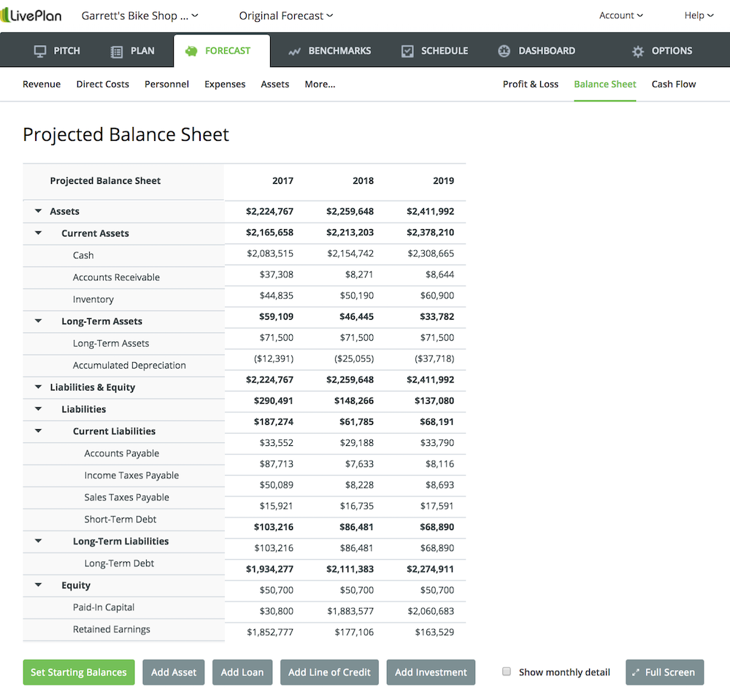The height and width of the screenshot is (700, 730).
Task: Click the Set Starting Balances button
Action: coord(78,672)
